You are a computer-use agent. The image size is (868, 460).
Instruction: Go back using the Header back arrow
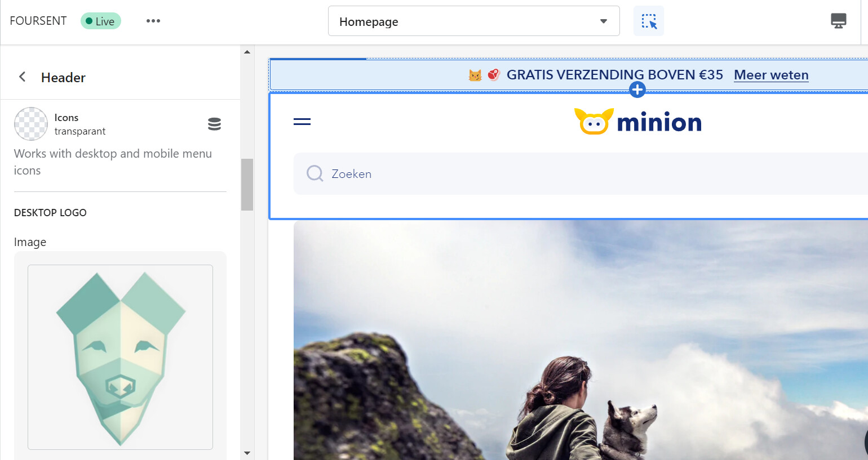23,77
